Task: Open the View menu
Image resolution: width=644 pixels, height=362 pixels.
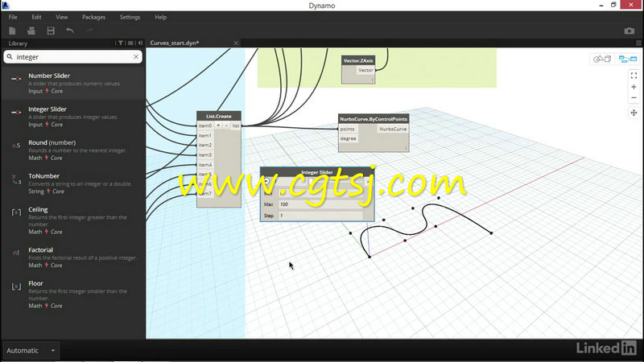Action: click(62, 17)
